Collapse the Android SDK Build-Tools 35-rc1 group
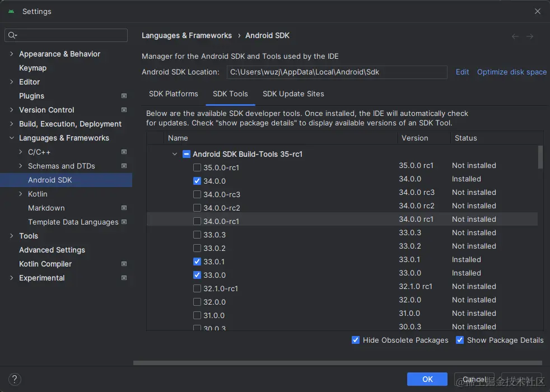 [x=174, y=154]
